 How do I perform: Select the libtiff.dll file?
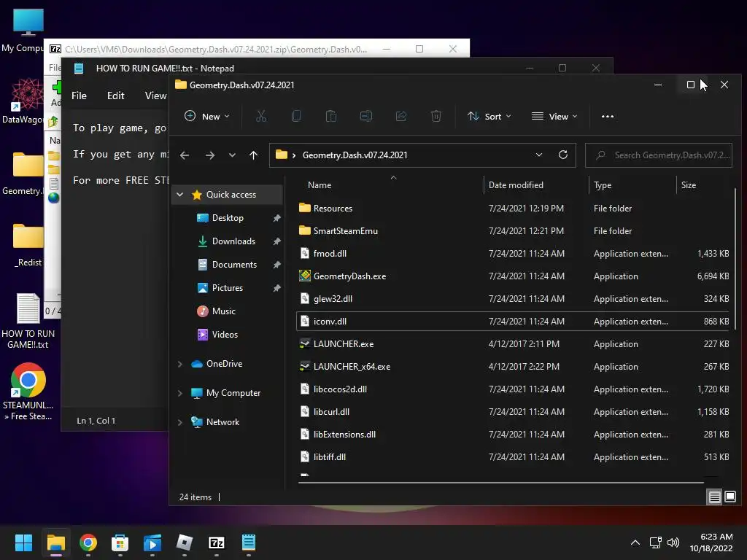(329, 457)
